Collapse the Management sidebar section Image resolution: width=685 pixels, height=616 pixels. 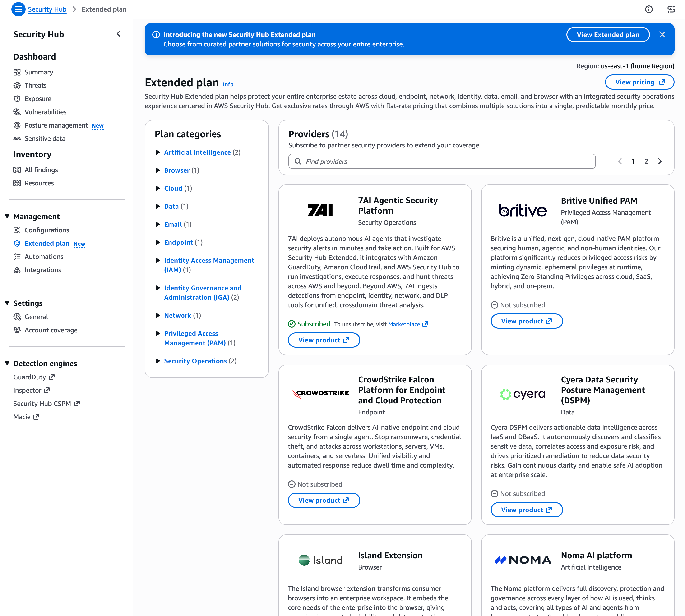[x=7, y=216]
